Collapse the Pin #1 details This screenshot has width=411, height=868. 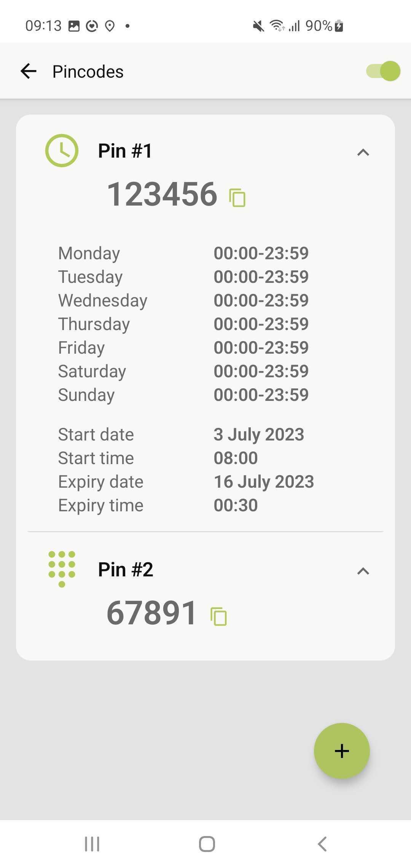tap(363, 152)
